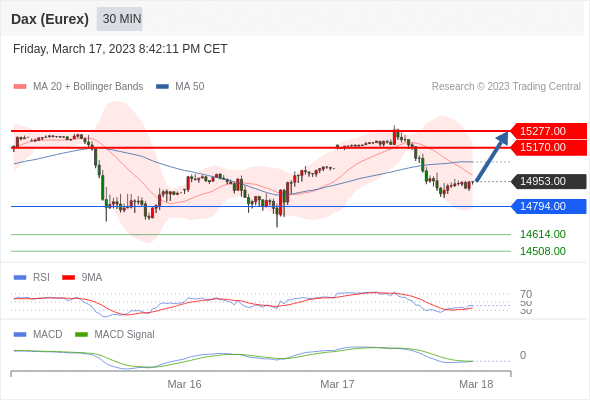The width and height of the screenshot is (590, 400).
Task: Click the Mar 18 date axis label
Action: tap(476, 384)
